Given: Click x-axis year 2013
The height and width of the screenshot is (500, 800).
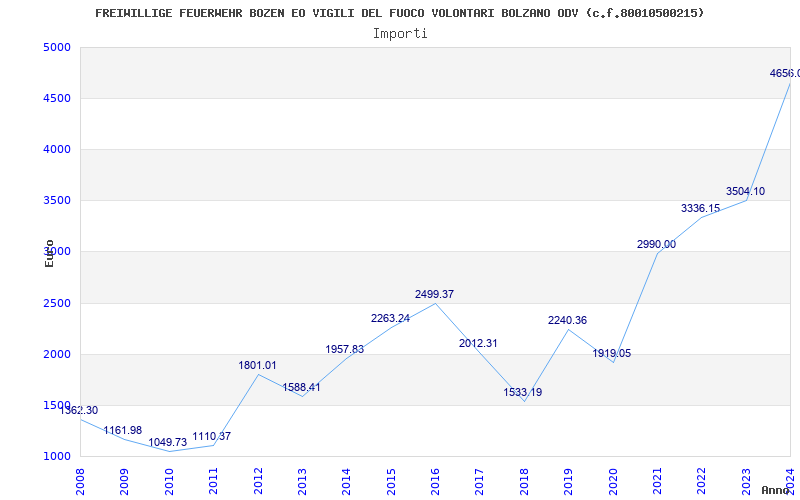Looking at the screenshot, I should point(302,481).
